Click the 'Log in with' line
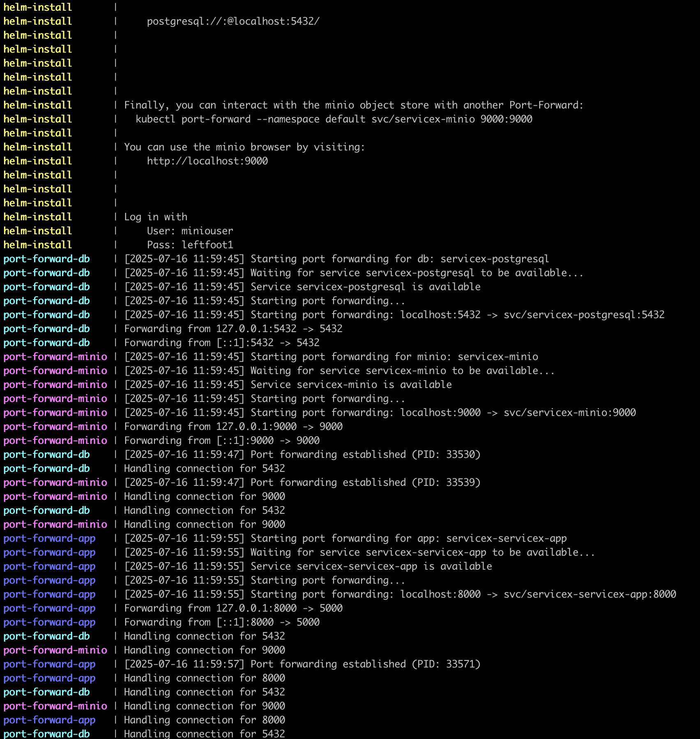The height and width of the screenshot is (739, 700). 156,217
